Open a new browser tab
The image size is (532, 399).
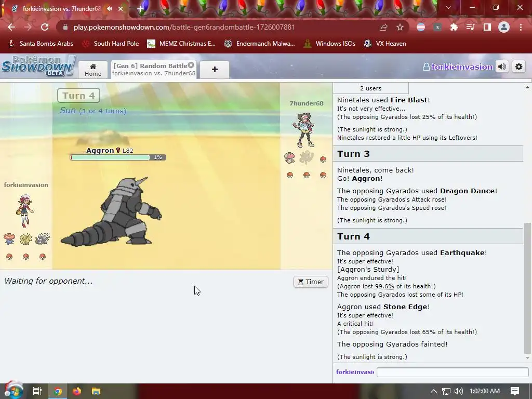(x=140, y=9)
